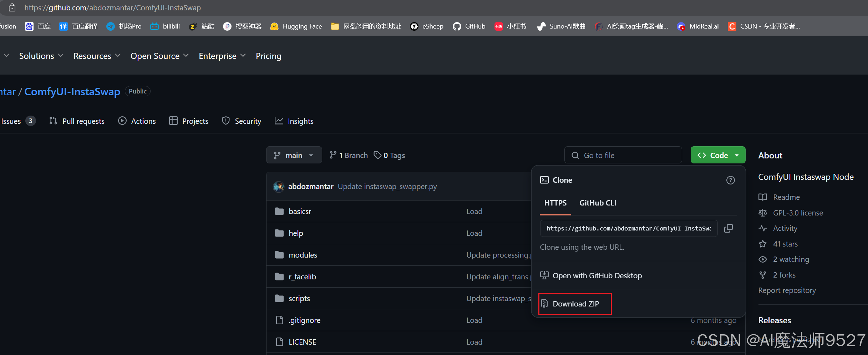Image resolution: width=868 pixels, height=355 pixels.
Task: Open the 站酷 bookmark
Action: [202, 26]
